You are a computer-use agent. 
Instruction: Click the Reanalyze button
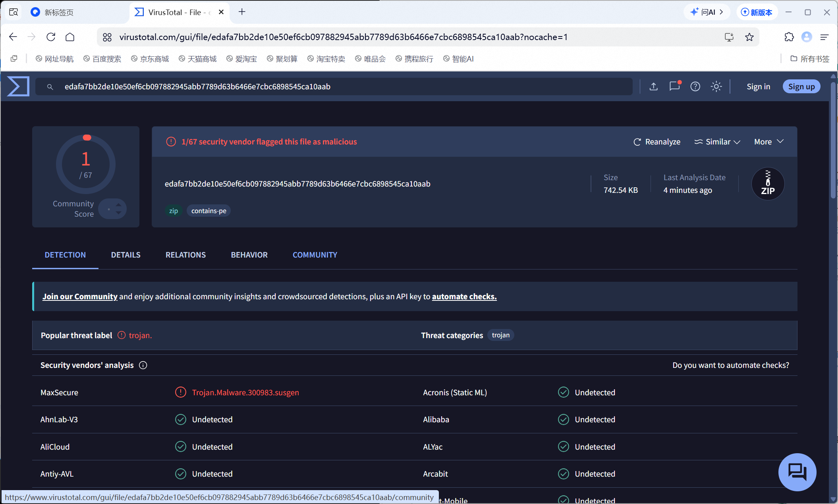tap(657, 142)
